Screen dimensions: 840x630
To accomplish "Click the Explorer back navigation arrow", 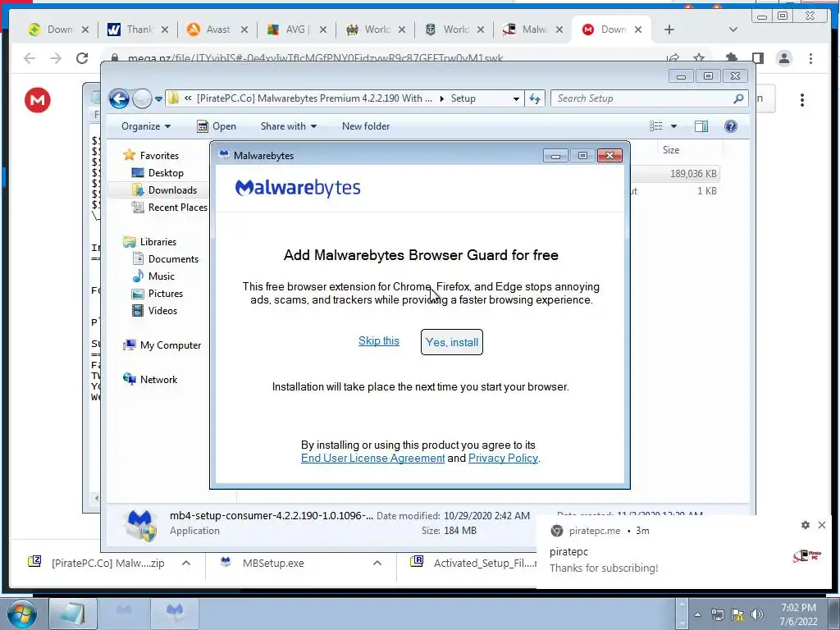I will pyautogui.click(x=119, y=98).
